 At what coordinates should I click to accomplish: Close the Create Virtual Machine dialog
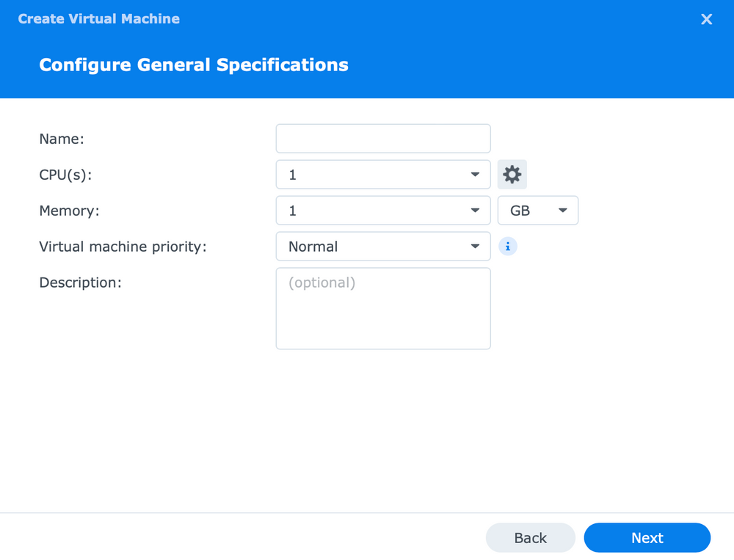click(706, 19)
